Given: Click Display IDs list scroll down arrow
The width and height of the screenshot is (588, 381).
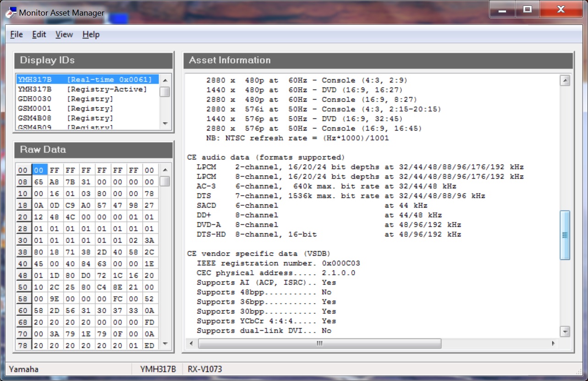Looking at the screenshot, I should point(165,124).
